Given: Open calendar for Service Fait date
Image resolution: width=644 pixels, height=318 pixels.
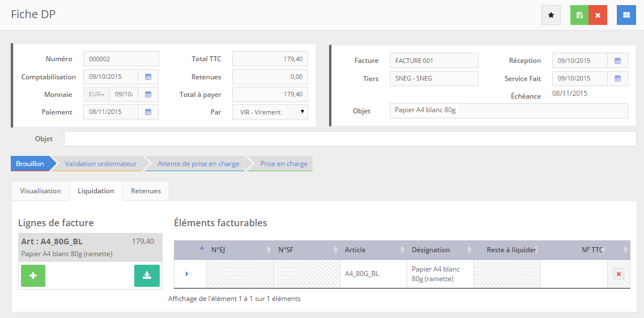Looking at the screenshot, I should 617,78.
